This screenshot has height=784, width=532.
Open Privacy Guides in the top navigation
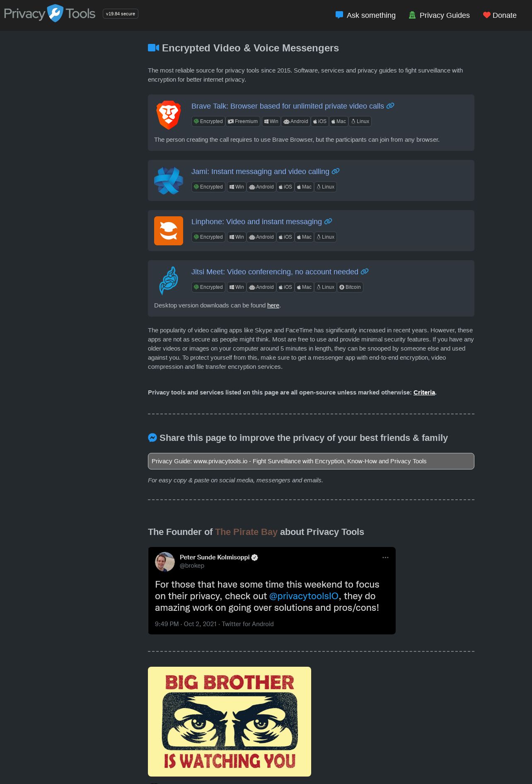click(439, 15)
